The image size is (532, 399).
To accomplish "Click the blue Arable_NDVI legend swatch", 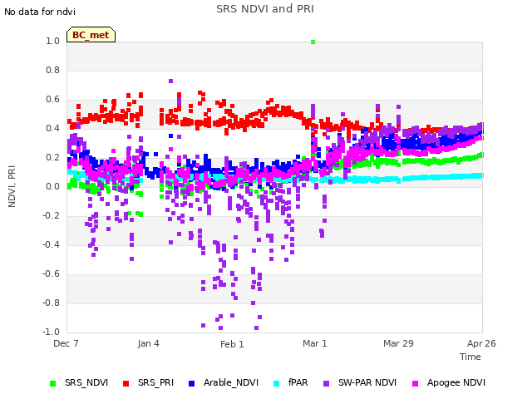I will 192,383.
